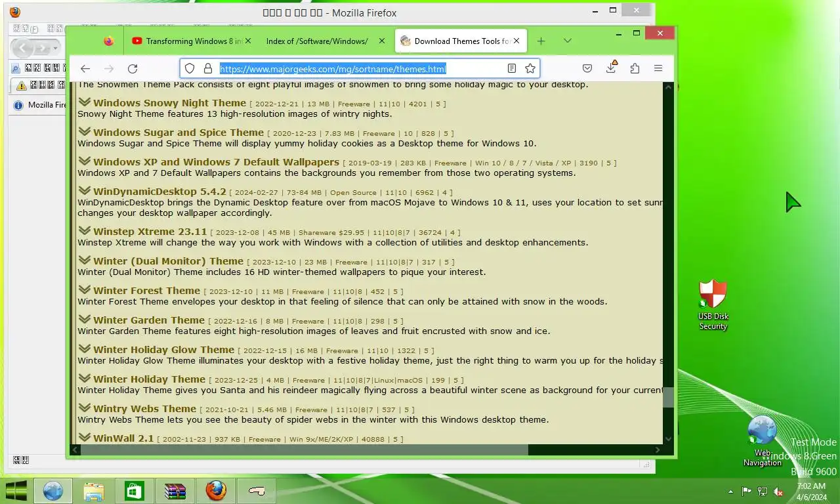
Task: Click the page's vertical scrollbar thumb
Action: click(668, 397)
